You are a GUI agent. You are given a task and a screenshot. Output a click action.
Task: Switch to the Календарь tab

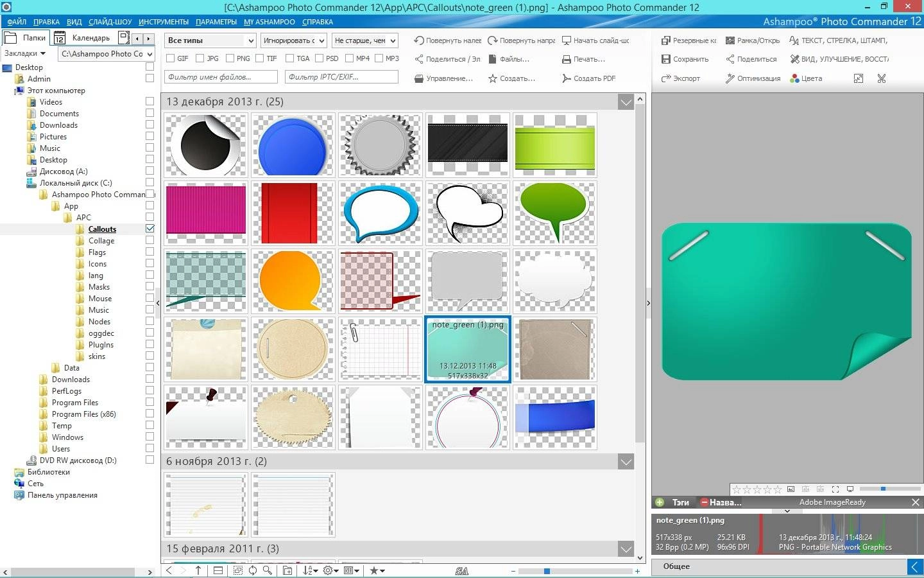coord(83,38)
